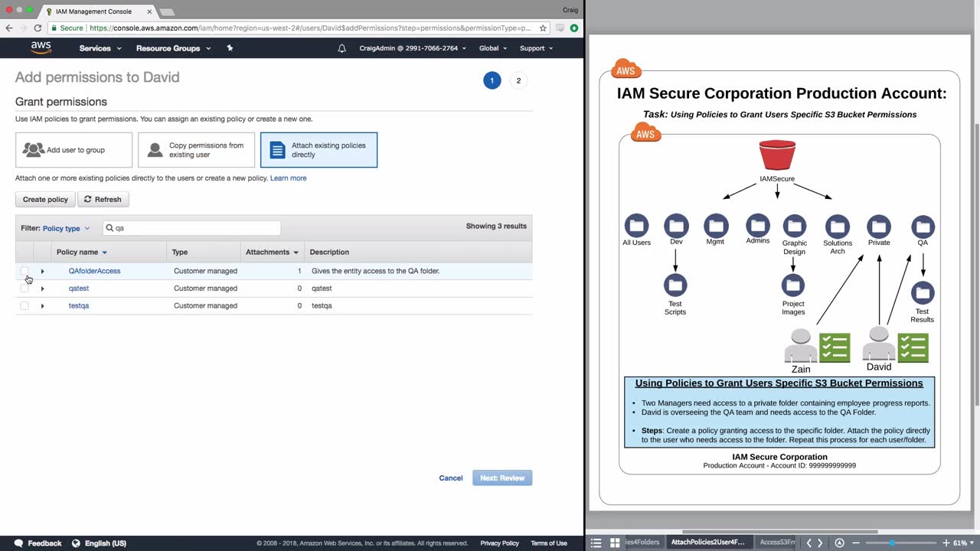Select Attach existing policies directly
This screenshot has height=551, width=980.
[318, 150]
